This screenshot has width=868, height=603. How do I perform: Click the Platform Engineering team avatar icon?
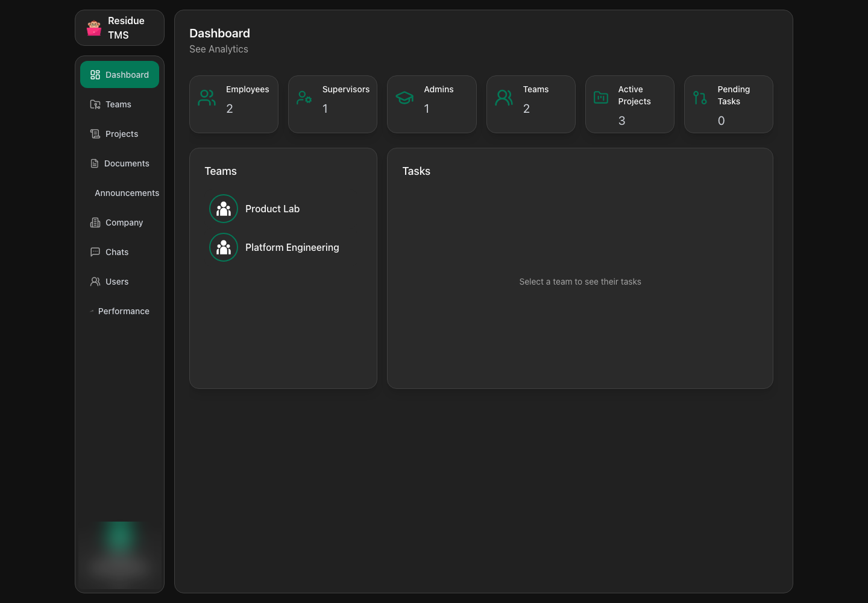pyautogui.click(x=224, y=247)
